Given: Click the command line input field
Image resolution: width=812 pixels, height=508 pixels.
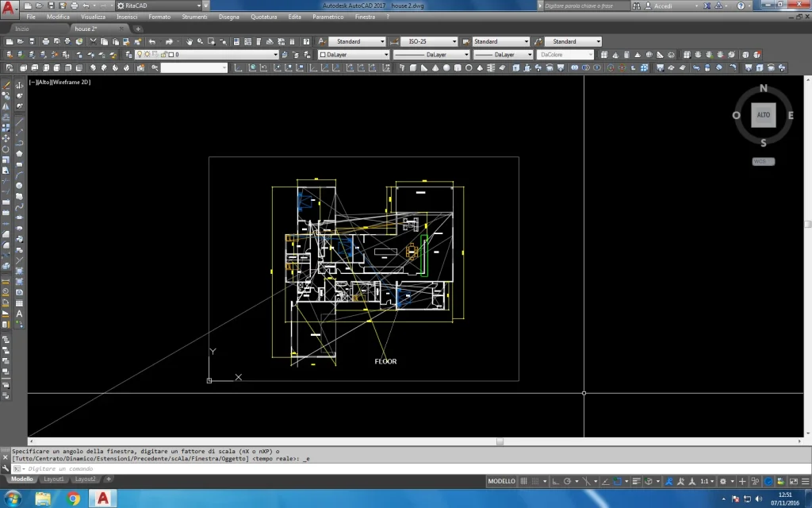Looking at the screenshot, I should 238,468.
